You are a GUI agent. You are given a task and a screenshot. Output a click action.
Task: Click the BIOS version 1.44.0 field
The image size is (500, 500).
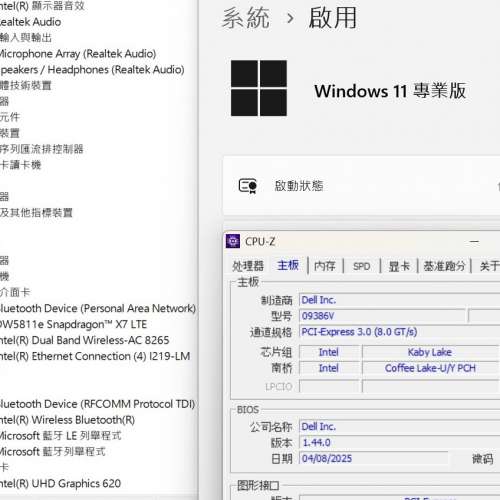click(x=399, y=443)
